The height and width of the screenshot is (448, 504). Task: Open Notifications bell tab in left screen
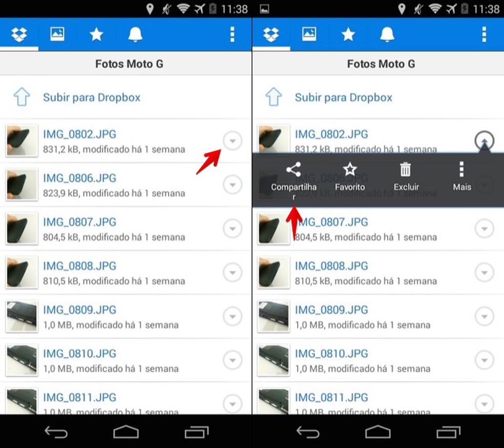[135, 34]
